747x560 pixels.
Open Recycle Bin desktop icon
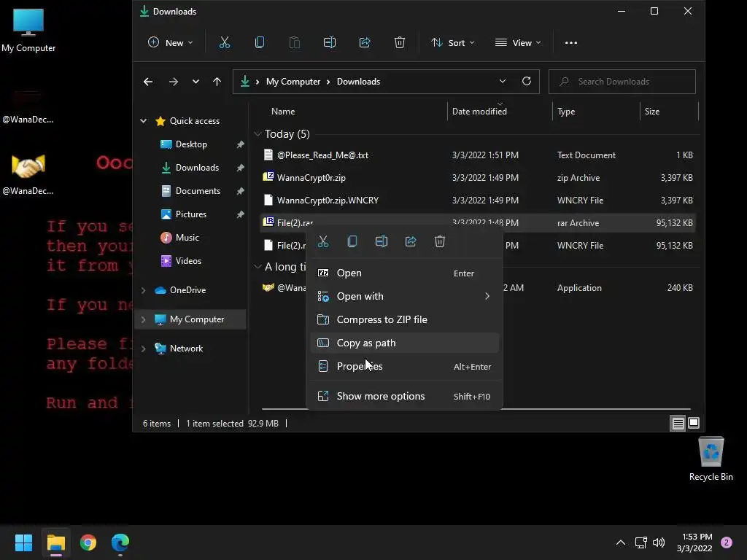(x=711, y=458)
